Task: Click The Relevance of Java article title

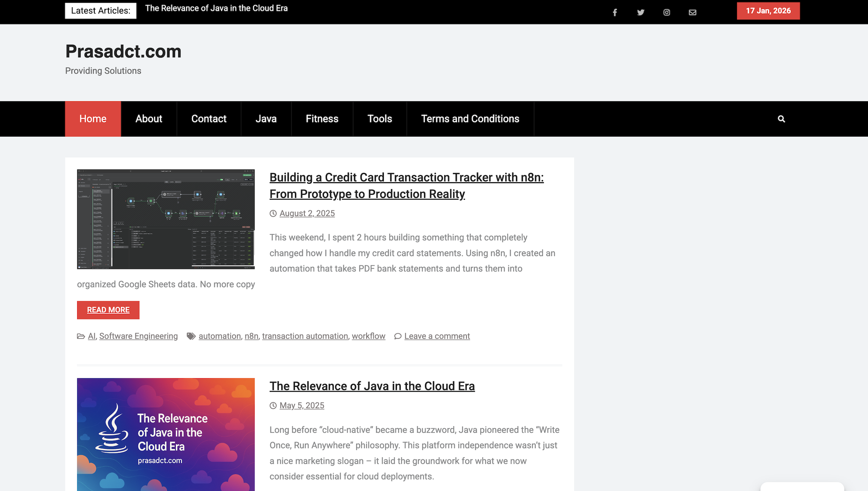Action: pyautogui.click(x=372, y=386)
